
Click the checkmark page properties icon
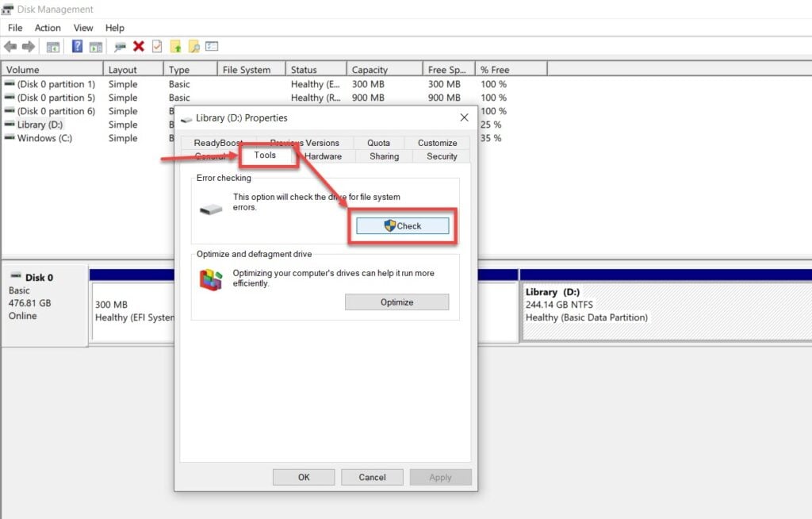(157, 47)
